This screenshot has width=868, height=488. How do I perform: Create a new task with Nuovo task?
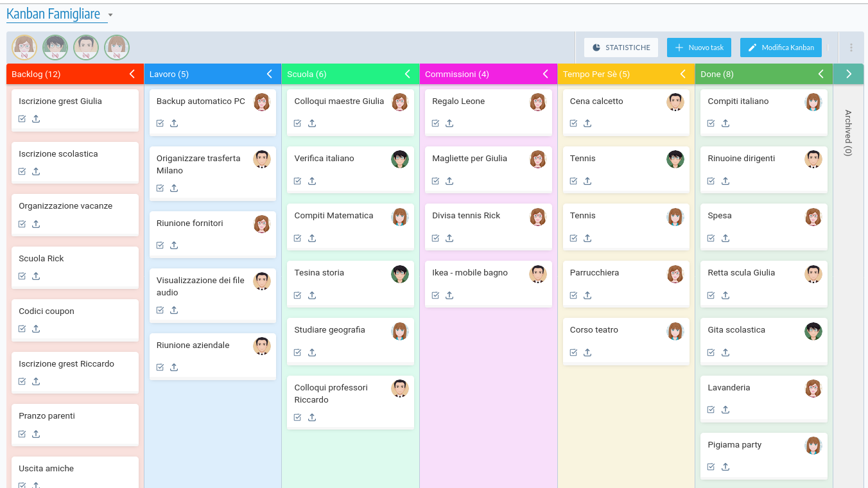(699, 48)
